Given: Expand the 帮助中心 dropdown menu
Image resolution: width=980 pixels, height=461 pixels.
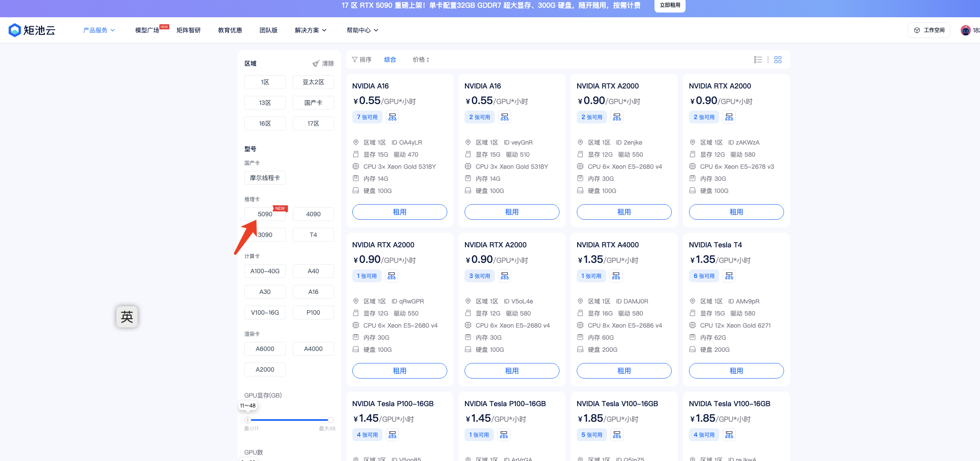Looking at the screenshot, I should coord(363,30).
